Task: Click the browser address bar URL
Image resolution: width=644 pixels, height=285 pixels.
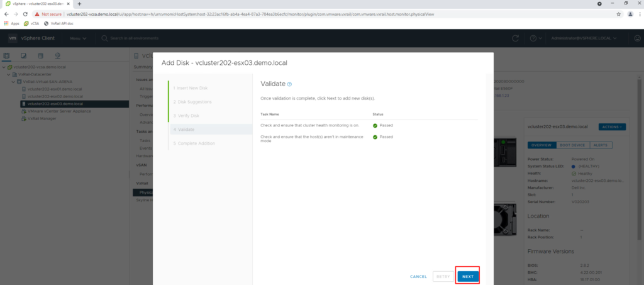Action: coord(250,14)
